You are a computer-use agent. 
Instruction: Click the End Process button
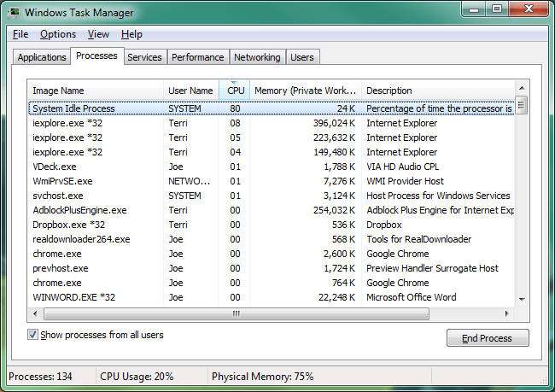(x=488, y=338)
